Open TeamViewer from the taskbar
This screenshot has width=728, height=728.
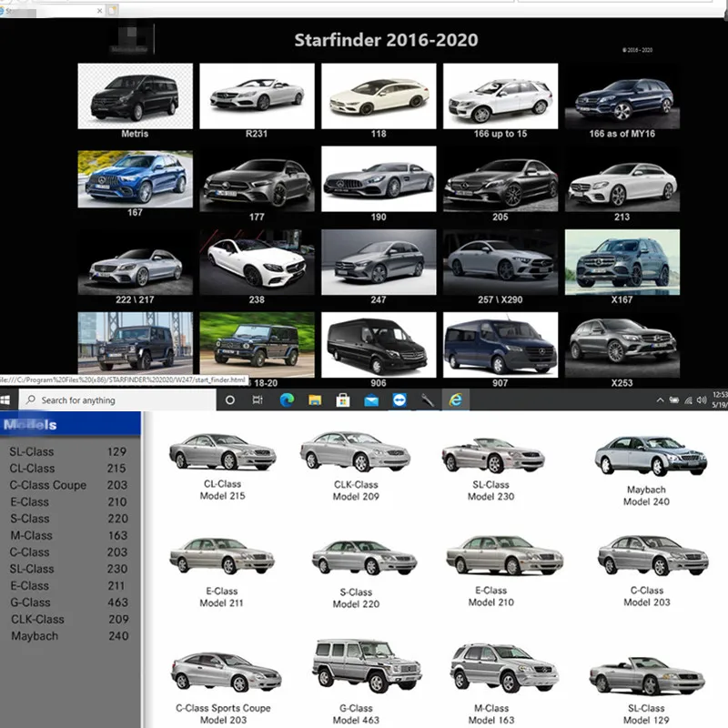tap(399, 399)
